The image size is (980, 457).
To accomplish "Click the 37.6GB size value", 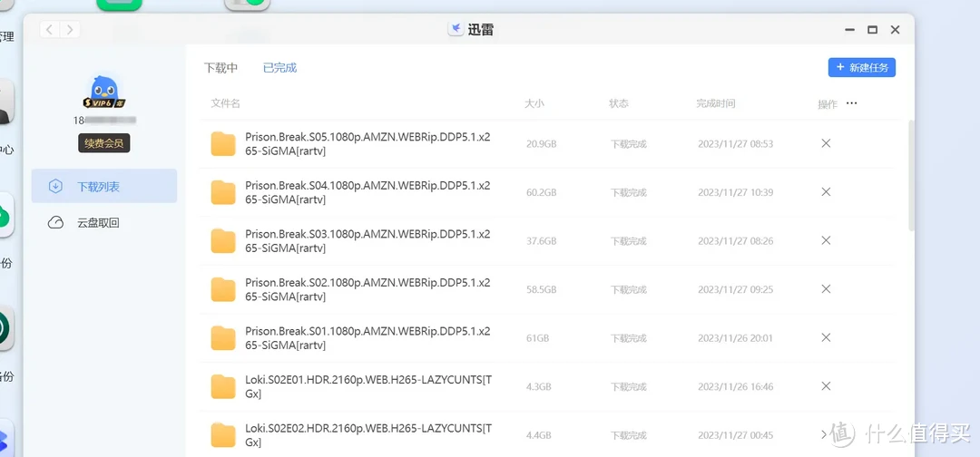I will (x=541, y=241).
